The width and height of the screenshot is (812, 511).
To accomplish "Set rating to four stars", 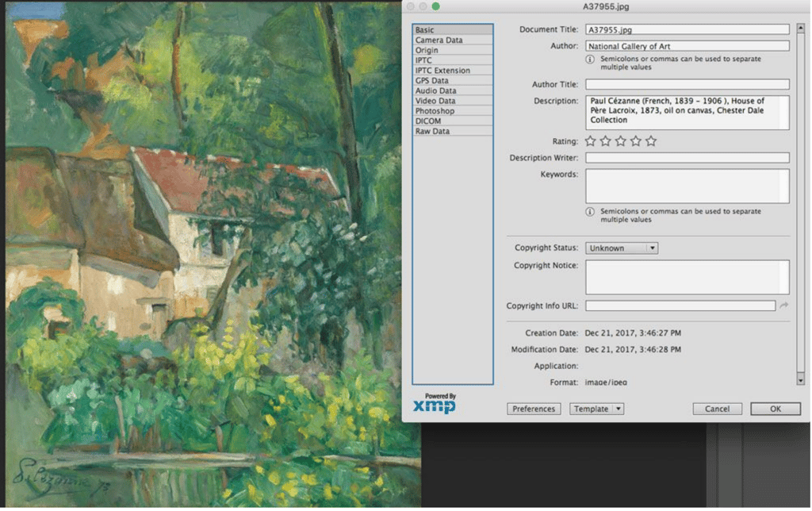I will point(636,141).
